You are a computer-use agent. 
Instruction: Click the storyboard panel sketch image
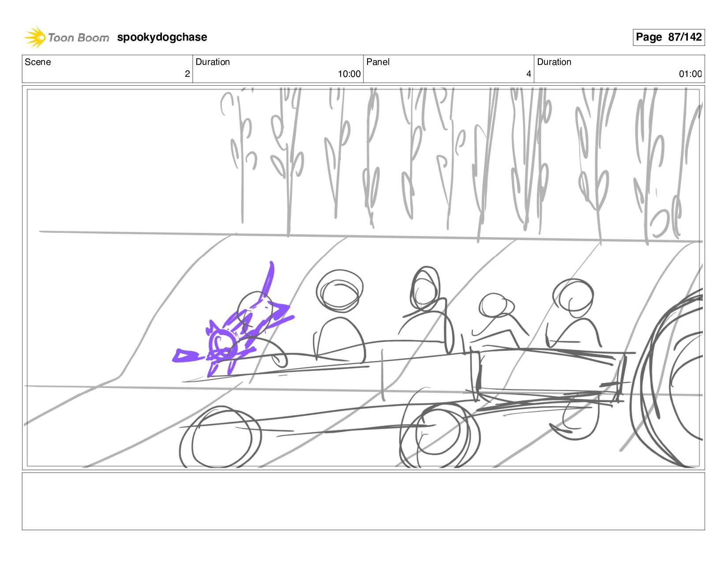coord(363,277)
